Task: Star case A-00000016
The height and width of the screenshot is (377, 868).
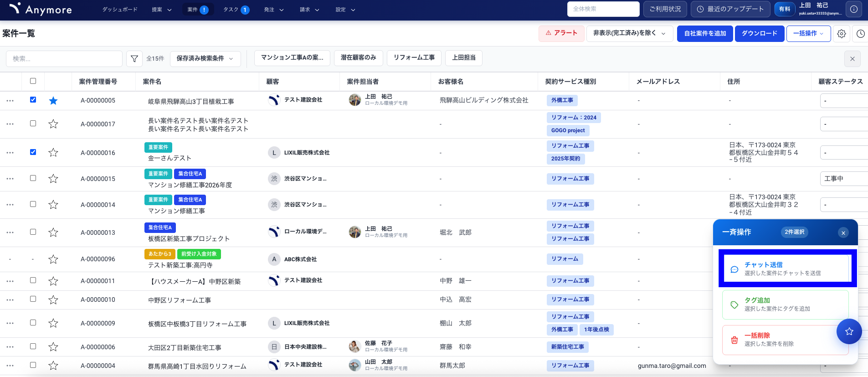Action: pos(53,153)
